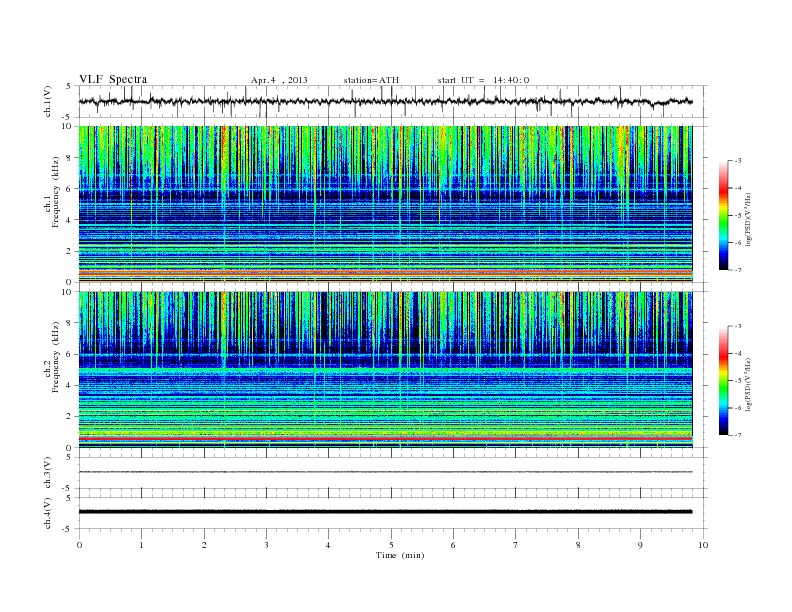Click the ch.1 'Frequency (kHz)' axis label
The height and width of the screenshot is (612, 792).
[55, 192]
